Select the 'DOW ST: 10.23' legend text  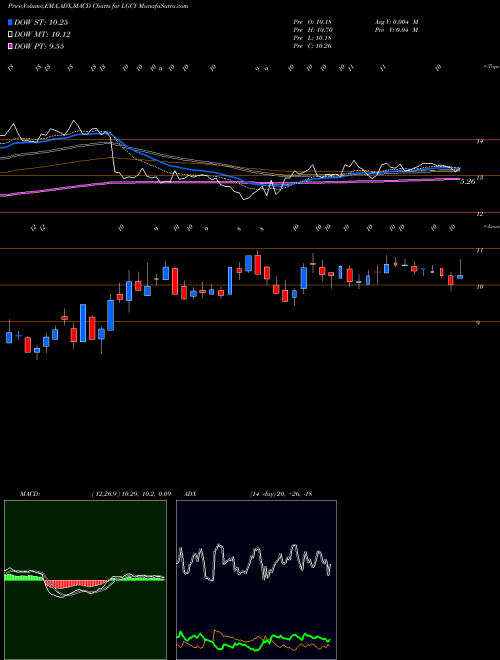41,22
